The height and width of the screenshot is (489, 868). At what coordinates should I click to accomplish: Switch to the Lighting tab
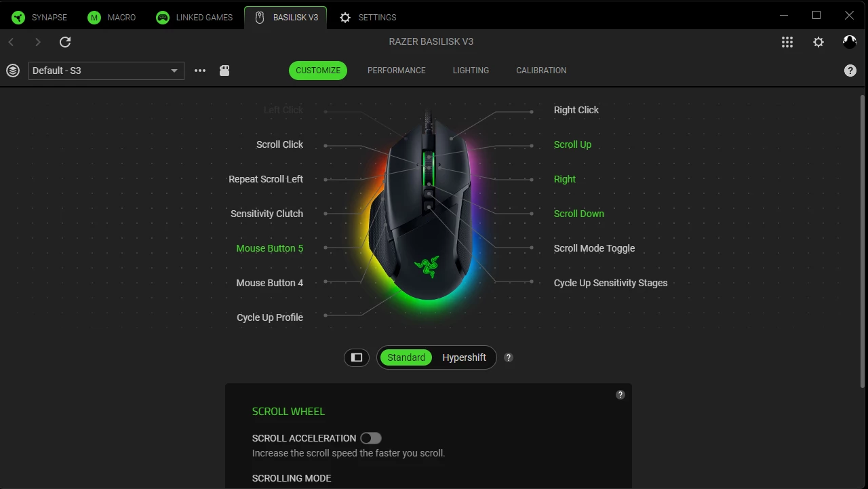coord(471,71)
